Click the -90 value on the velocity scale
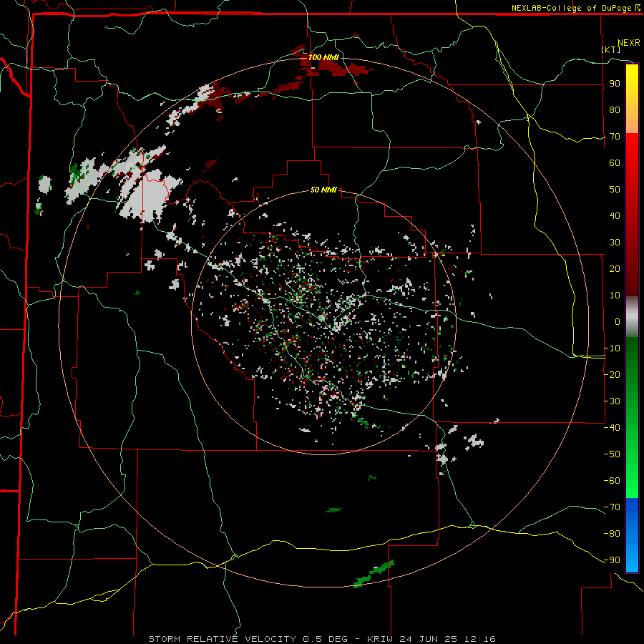Screen dimensions: 644x644 612,560
